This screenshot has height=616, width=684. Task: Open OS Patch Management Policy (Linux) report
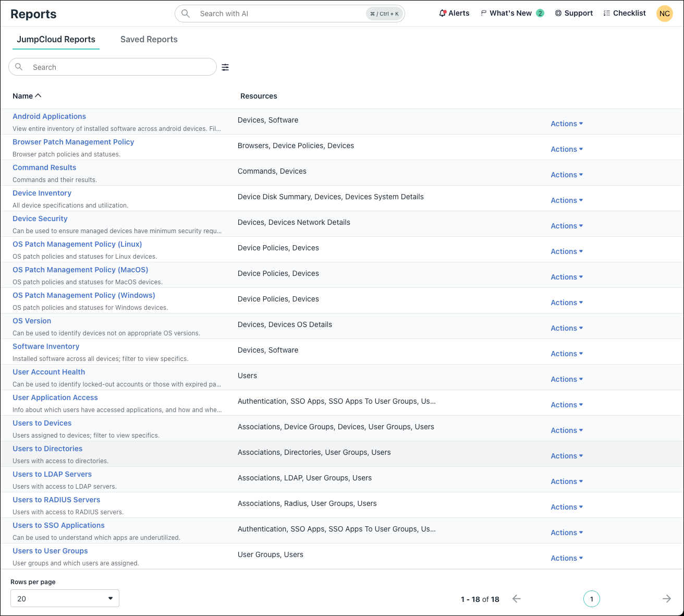click(77, 244)
